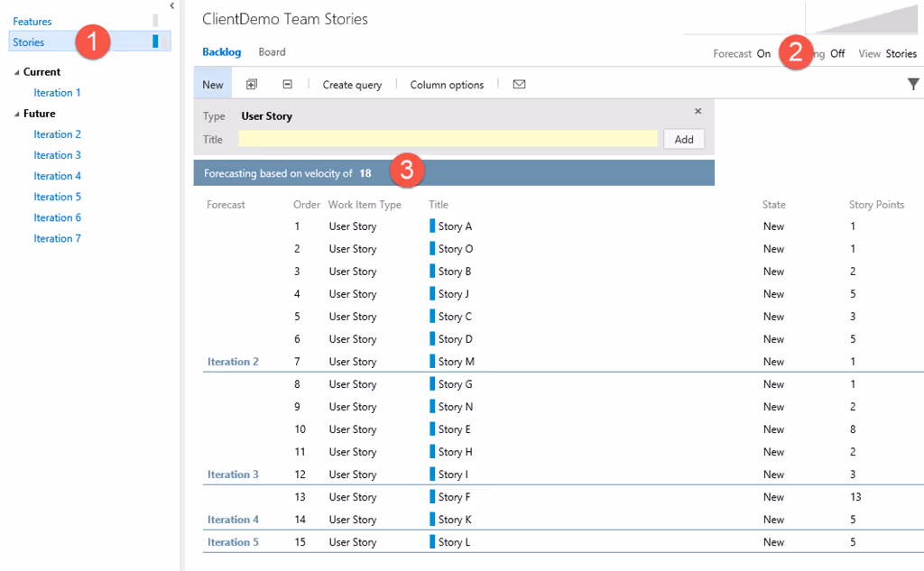
Task: Click Create query
Action: [352, 84]
